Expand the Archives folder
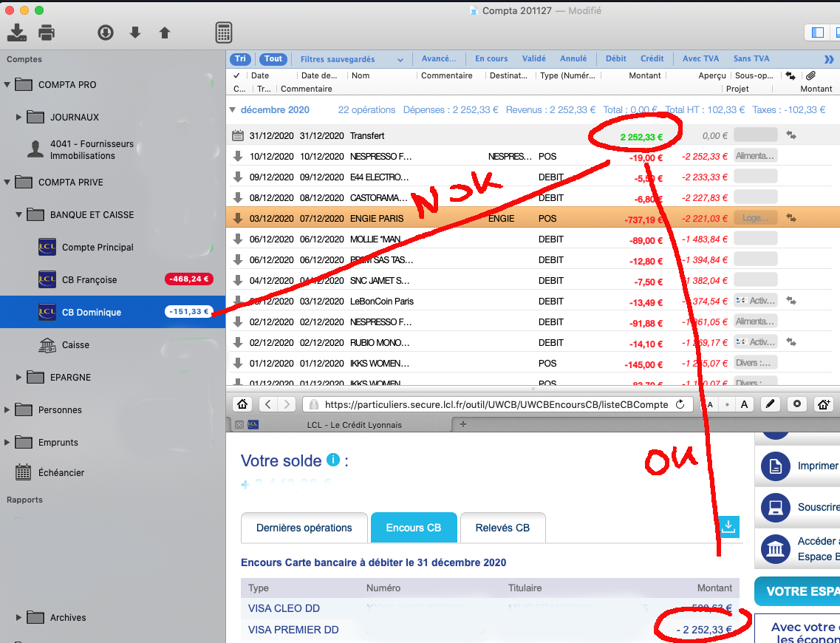This screenshot has height=643, width=840. [18, 617]
